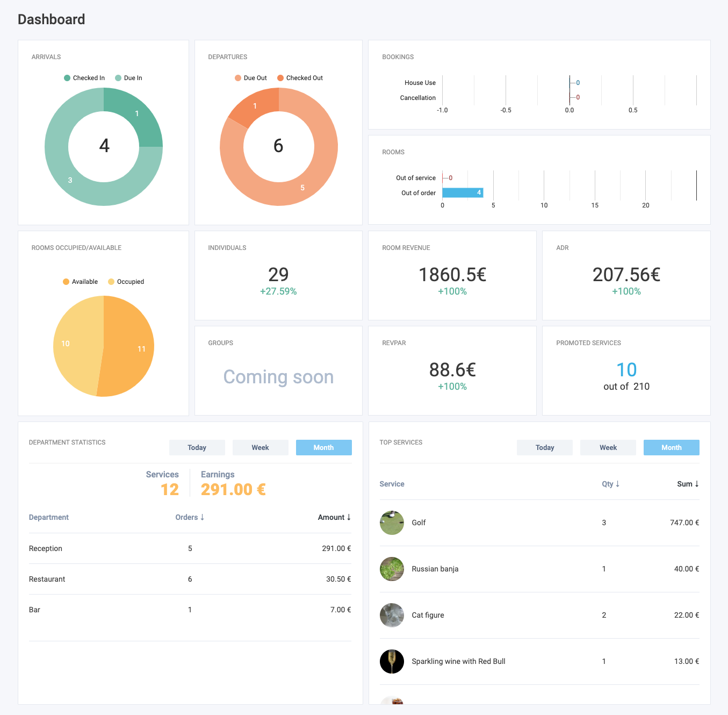Click the Coming soon groups text

click(x=278, y=377)
